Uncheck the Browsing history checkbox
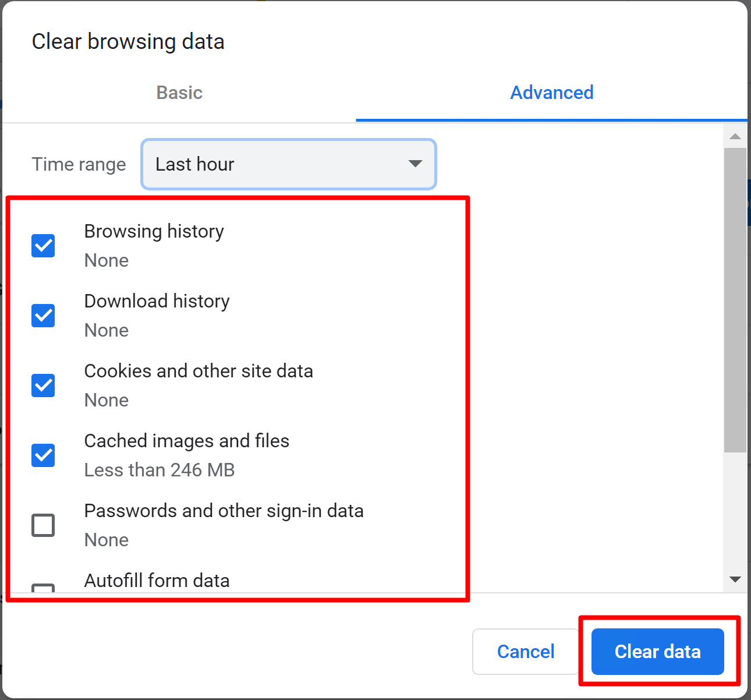This screenshot has width=751, height=700. tap(43, 245)
